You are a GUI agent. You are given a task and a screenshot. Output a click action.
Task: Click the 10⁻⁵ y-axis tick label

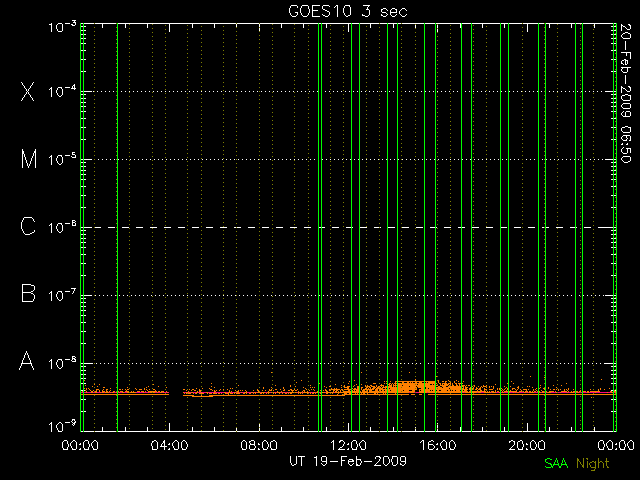[62, 159]
